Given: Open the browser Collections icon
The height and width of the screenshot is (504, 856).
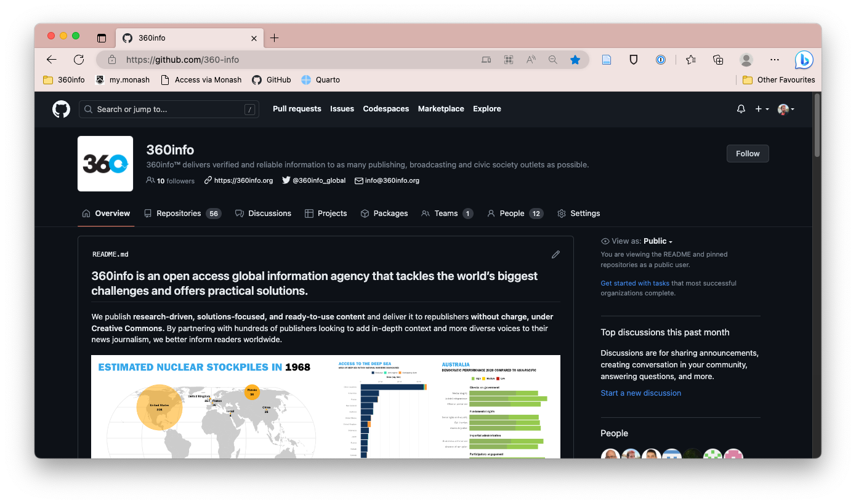Looking at the screenshot, I should coord(718,60).
